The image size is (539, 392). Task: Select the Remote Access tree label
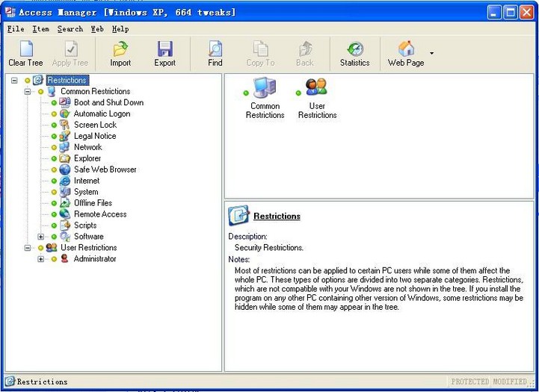pos(100,214)
